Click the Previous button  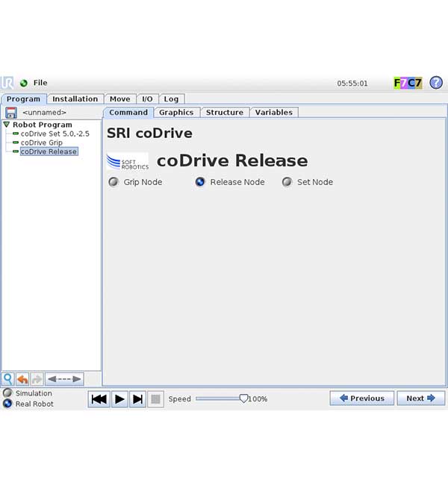pos(362,398)
